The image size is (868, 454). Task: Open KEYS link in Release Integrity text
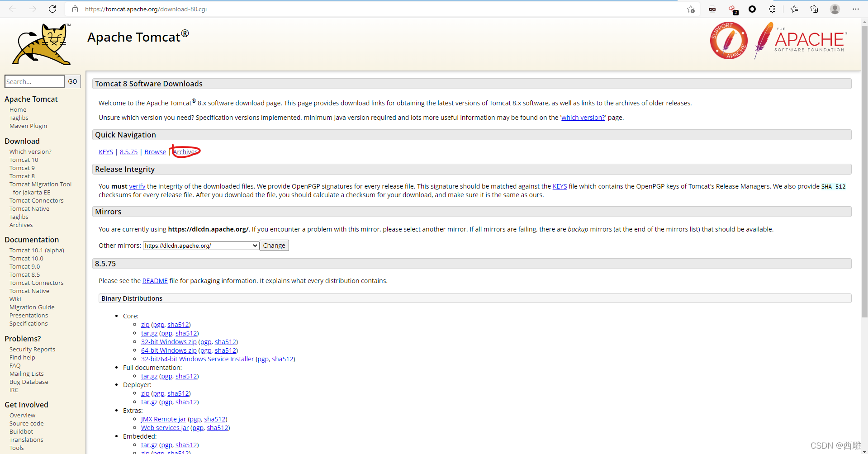tap(560, 186)
